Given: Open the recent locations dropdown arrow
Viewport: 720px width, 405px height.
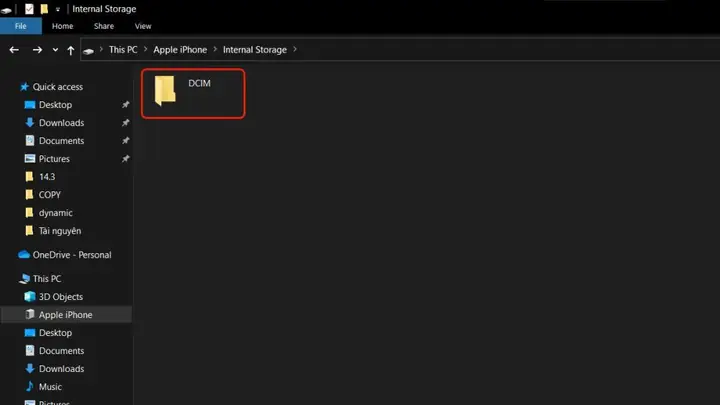Looking at the screenshot, I should click(x=55, y=50).
